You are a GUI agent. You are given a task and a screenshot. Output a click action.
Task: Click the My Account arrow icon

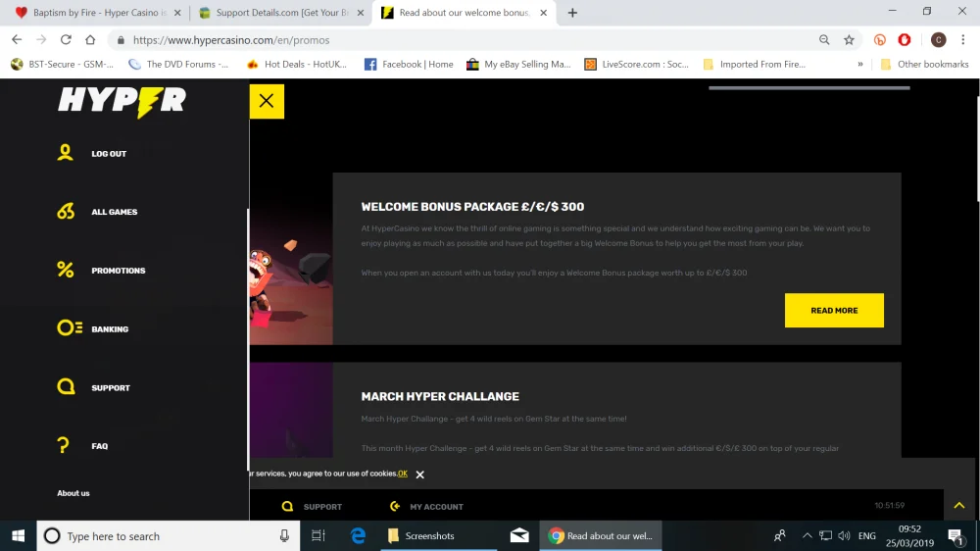tap(394, 506)
